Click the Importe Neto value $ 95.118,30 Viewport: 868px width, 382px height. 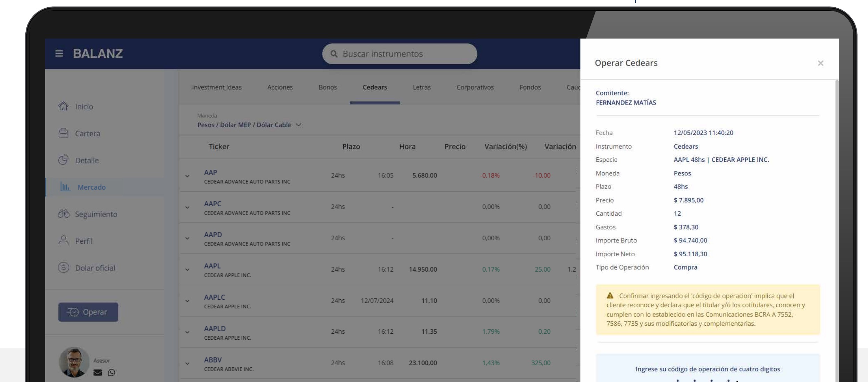click(x=690, y=254)
